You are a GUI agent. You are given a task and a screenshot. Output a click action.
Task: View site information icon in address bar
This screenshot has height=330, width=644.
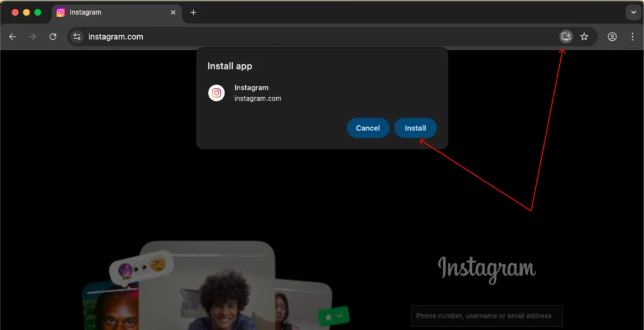point(77,37)
